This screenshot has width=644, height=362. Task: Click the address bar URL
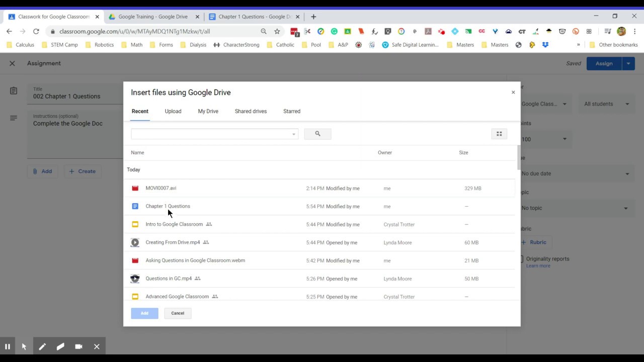point(134,31)
